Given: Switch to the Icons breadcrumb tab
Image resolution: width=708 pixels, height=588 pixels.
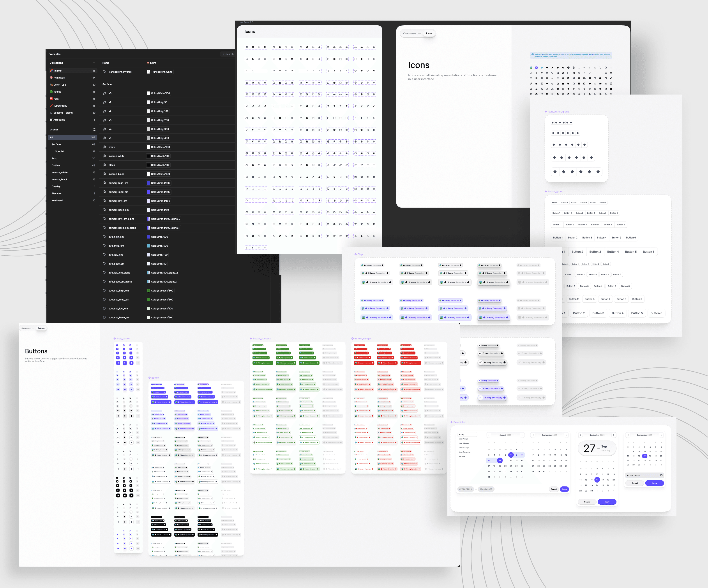Looking at the screenshot, I should pyautogui.click(x=429, y=33).
